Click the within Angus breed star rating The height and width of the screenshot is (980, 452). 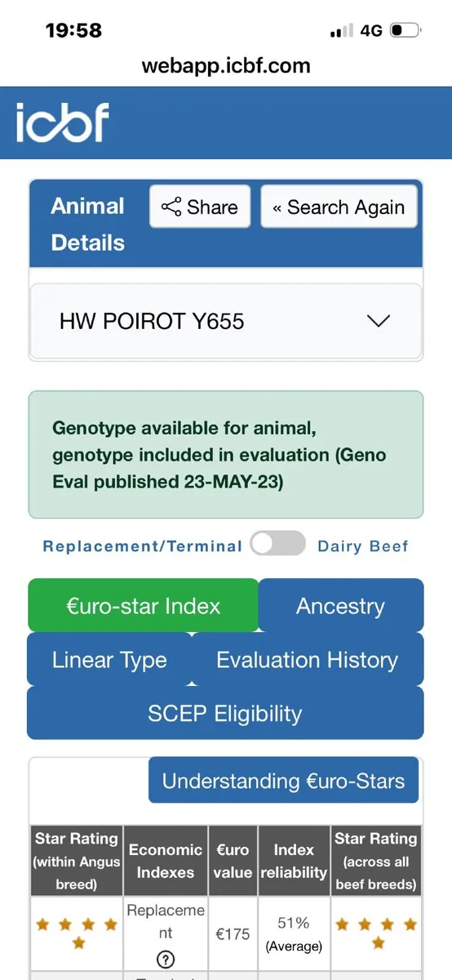pos(78,933)
